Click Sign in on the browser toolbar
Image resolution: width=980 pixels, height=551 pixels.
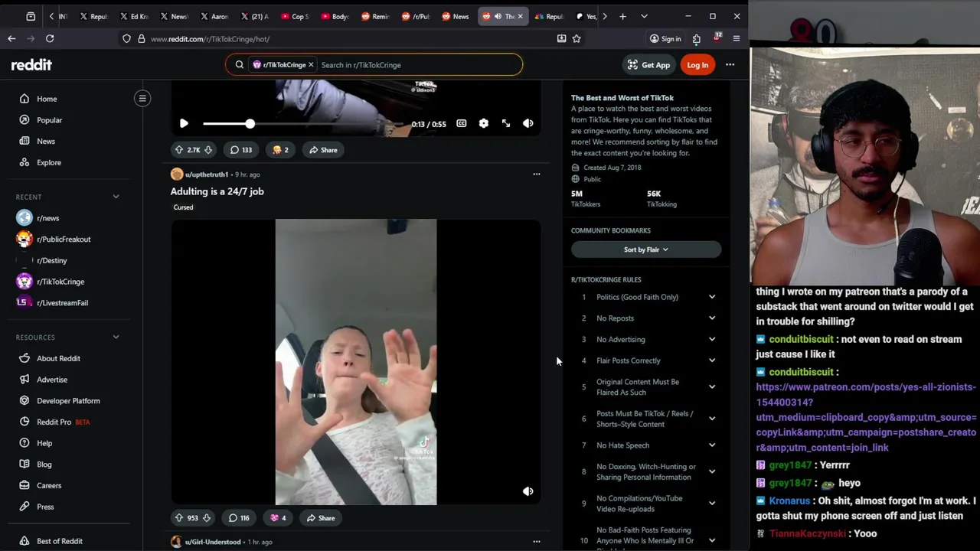coord(665,39)
